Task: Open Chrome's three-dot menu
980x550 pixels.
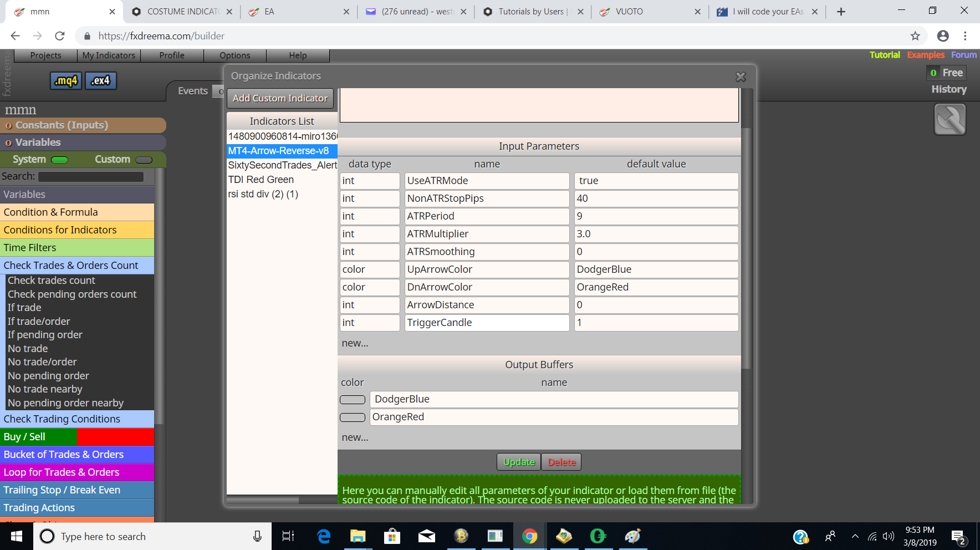Action: (965, 36)
